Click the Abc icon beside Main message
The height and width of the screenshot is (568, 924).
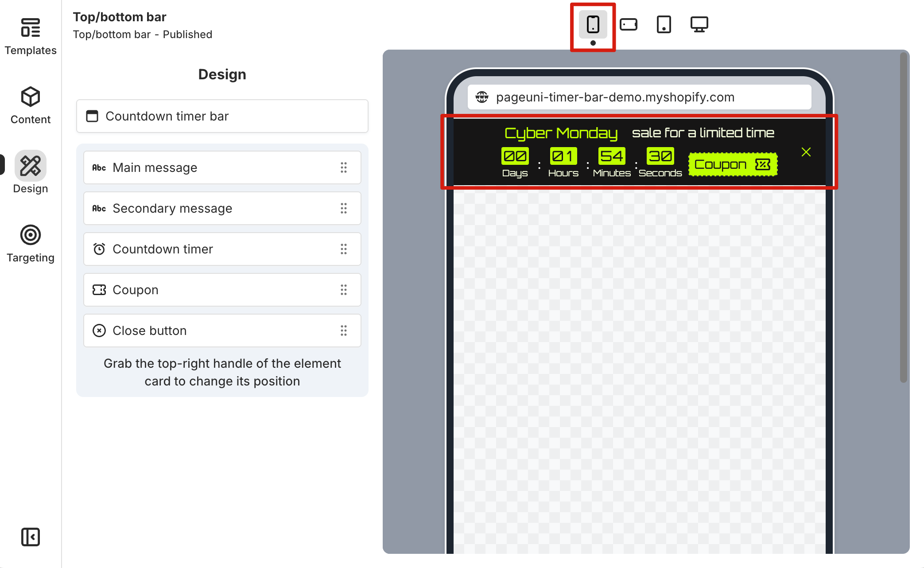point(99,167)
